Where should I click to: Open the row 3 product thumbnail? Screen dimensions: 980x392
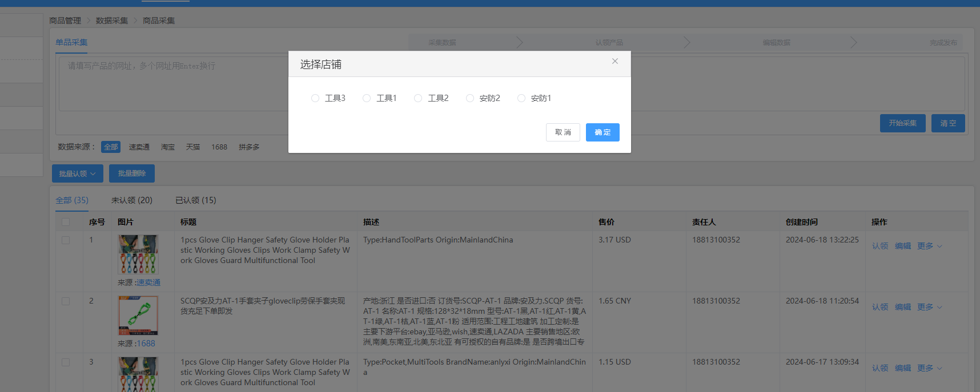click(138, 374)
